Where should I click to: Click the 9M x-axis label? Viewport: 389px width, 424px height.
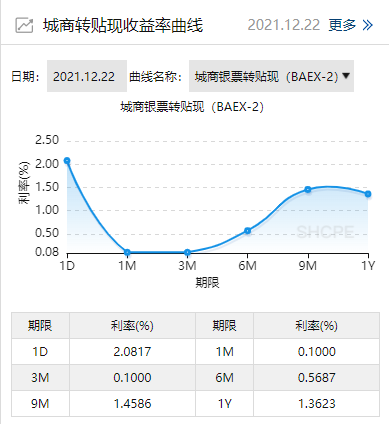pyautogui.click(x=308, y=266)
